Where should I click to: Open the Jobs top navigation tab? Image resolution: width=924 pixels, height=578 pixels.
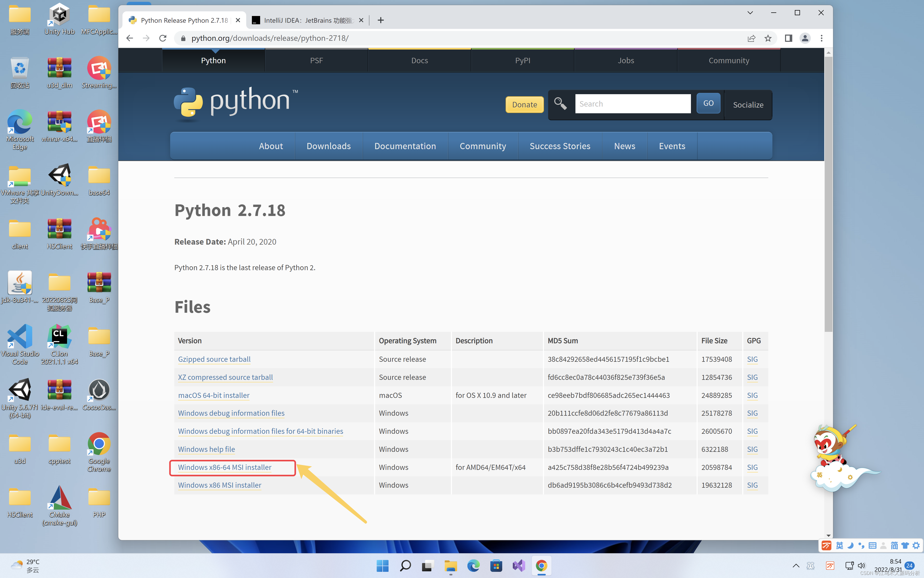[x=626, y=60]
